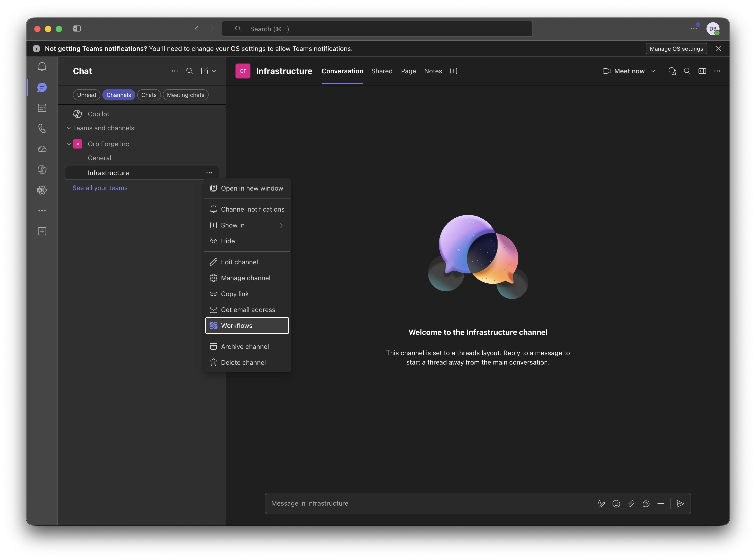Image resolution: width=756 pixels, height=560 pixels.
Task: Choose Archive channel
Action: coord(247,347)
